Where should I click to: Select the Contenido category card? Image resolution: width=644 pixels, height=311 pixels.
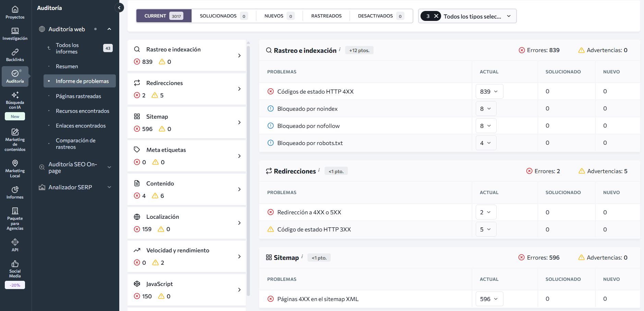(186, 190)
